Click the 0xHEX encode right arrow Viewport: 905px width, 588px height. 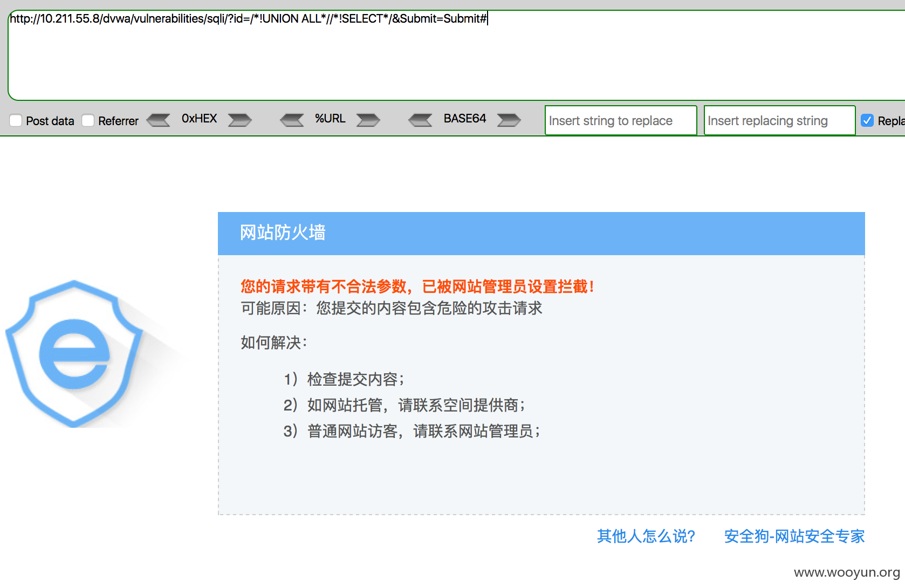(x=239, y=120)
